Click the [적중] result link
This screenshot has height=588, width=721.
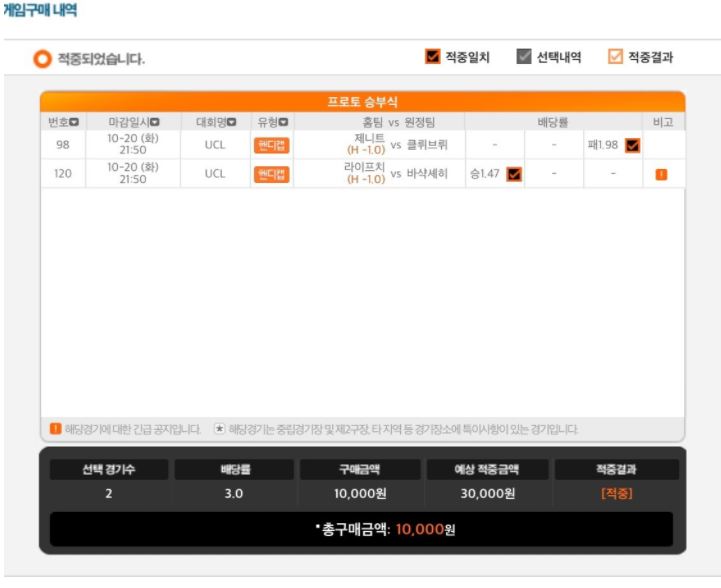[x=617, y=494]
